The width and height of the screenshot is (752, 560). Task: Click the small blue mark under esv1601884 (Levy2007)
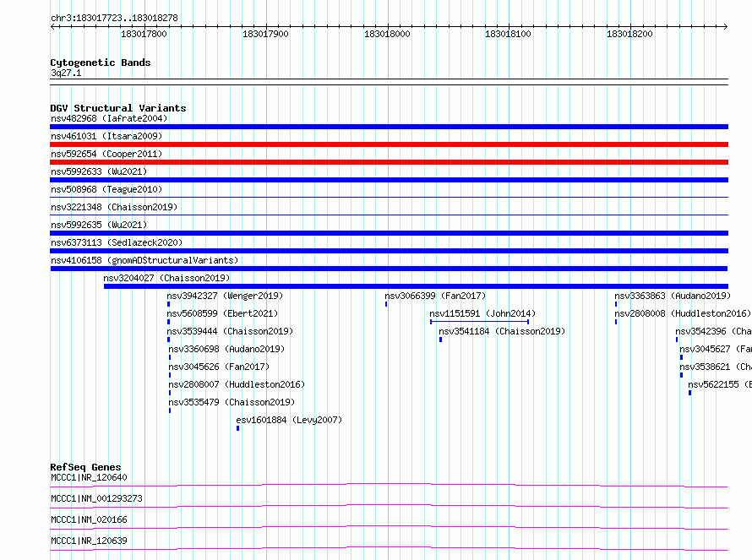click(238, 428)
